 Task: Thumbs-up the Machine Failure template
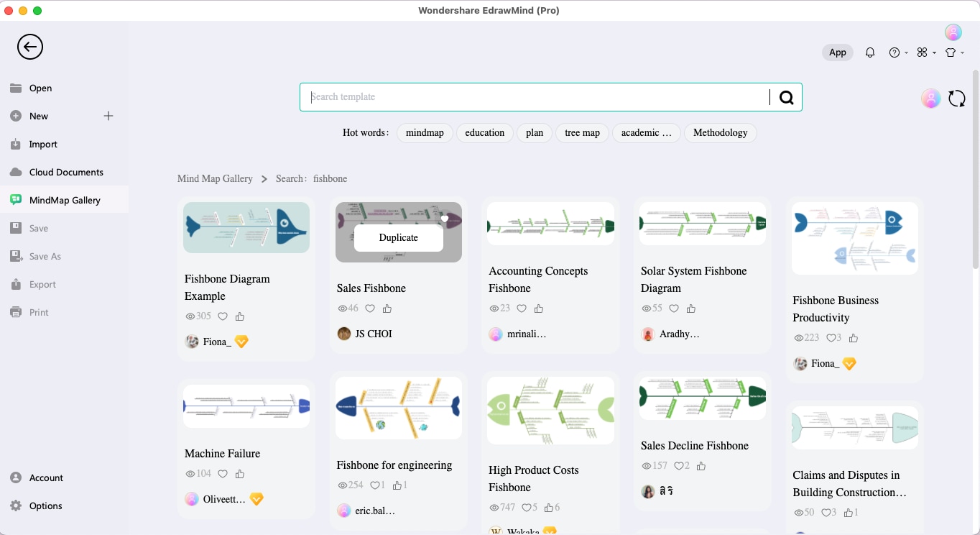[x=240, y=474]
